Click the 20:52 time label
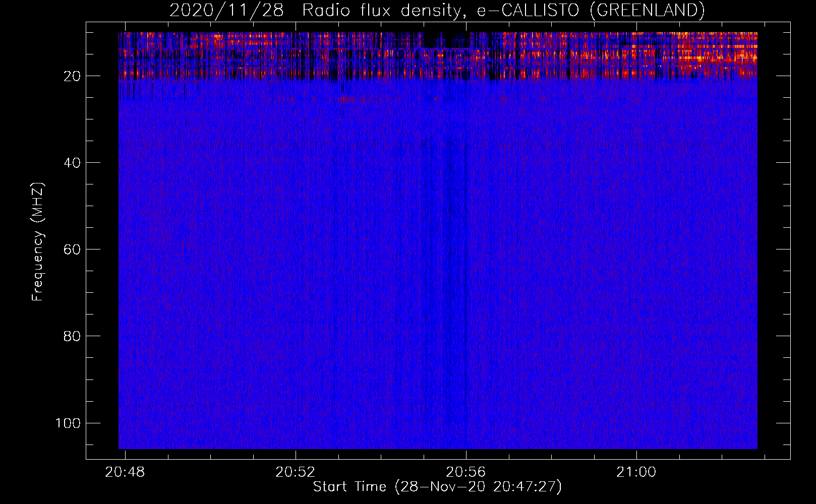The width and height of the screenshot is (816, 504). point(295,472)
